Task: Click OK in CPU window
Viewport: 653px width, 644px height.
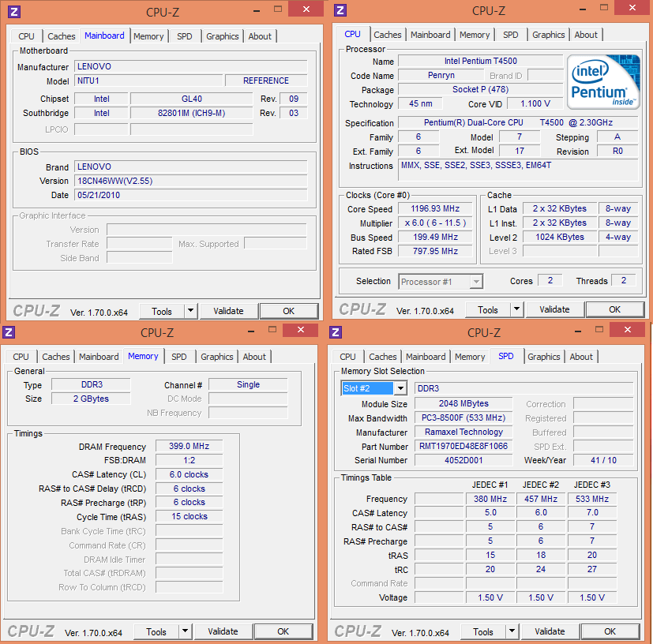Action: 614,309
